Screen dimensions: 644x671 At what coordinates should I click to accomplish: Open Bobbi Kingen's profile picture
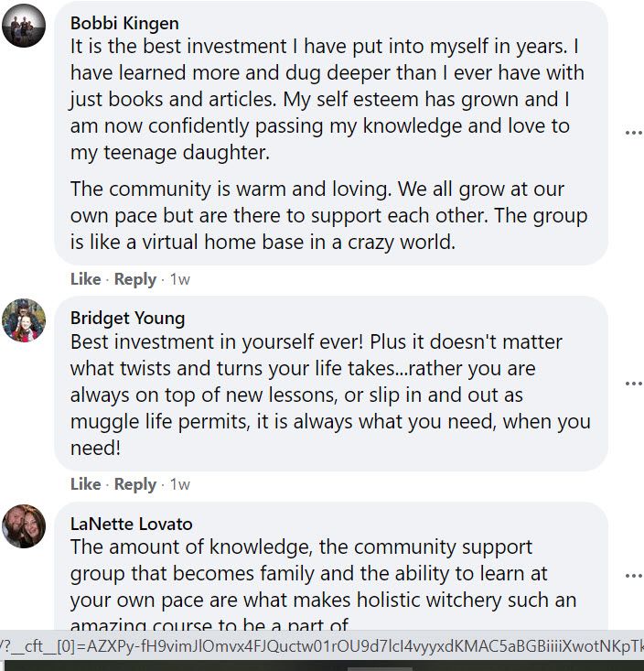24,25
